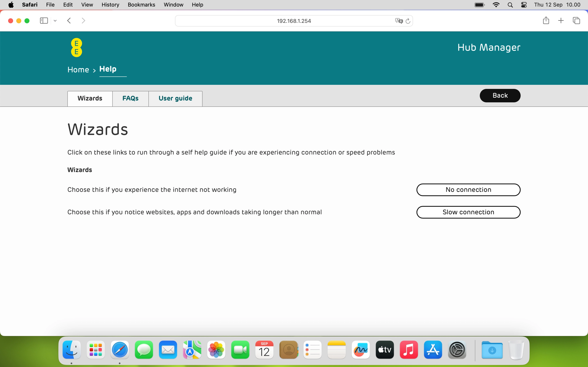Toggle the Safari sidebar

coord(43,20)
